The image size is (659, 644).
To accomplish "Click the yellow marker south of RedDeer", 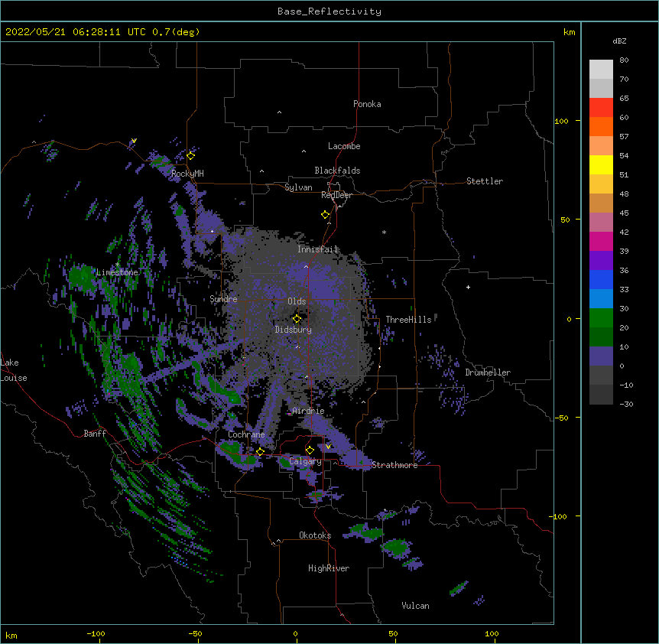I will point(326,215).
